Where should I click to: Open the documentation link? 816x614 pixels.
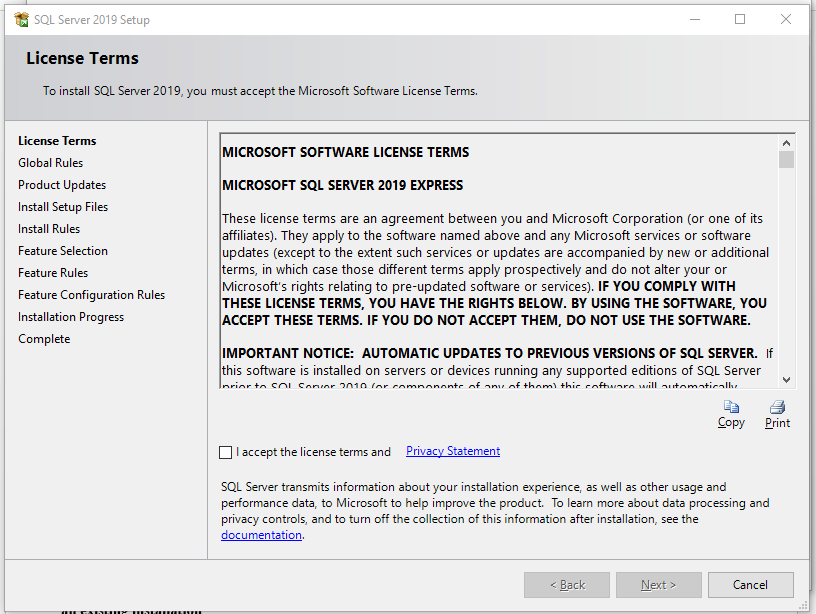tap(261, 535)
